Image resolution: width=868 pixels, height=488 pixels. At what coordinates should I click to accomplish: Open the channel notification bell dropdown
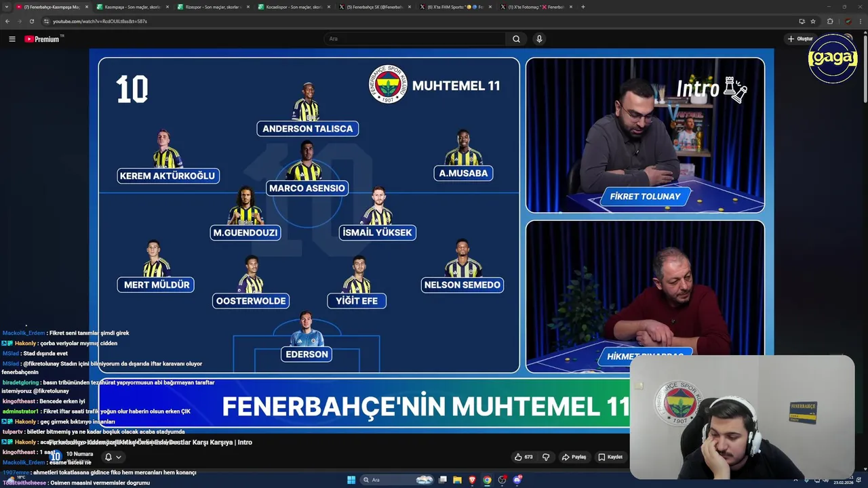tap(113, 457)
